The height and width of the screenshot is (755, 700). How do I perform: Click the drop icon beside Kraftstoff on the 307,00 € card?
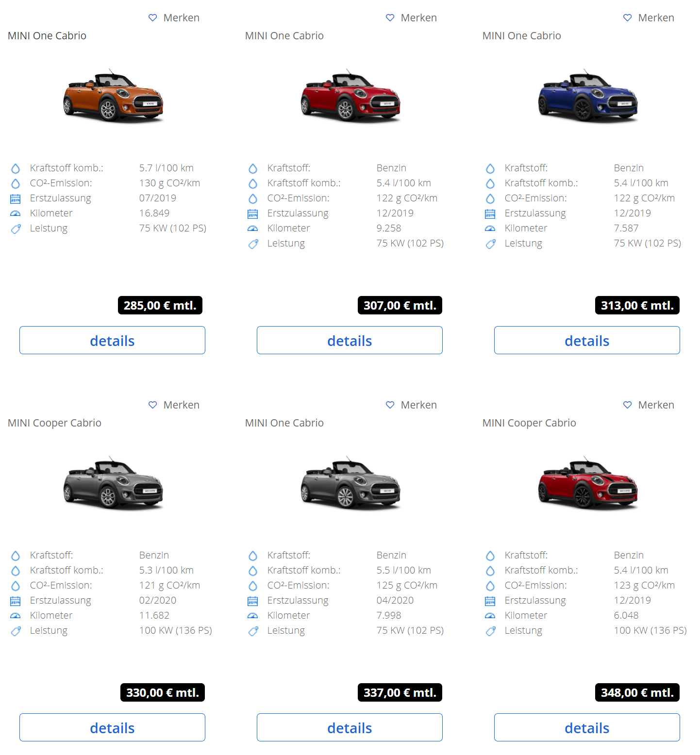point(253,168)
